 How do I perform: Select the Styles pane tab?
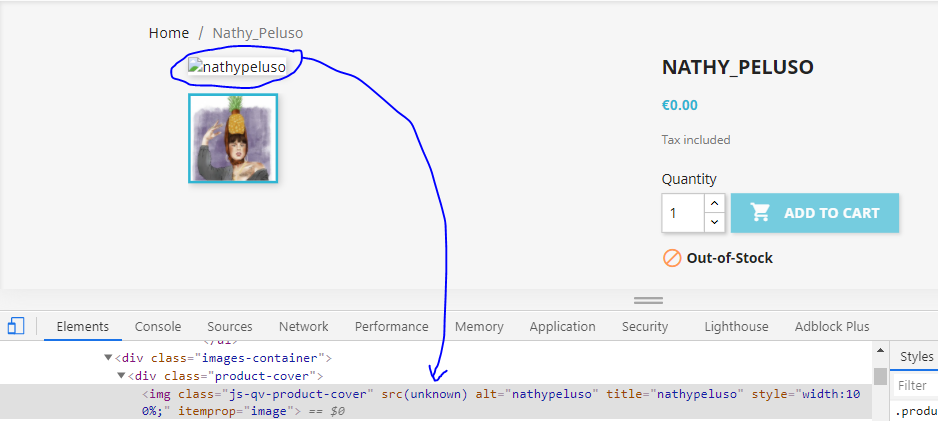coord(916,356)
